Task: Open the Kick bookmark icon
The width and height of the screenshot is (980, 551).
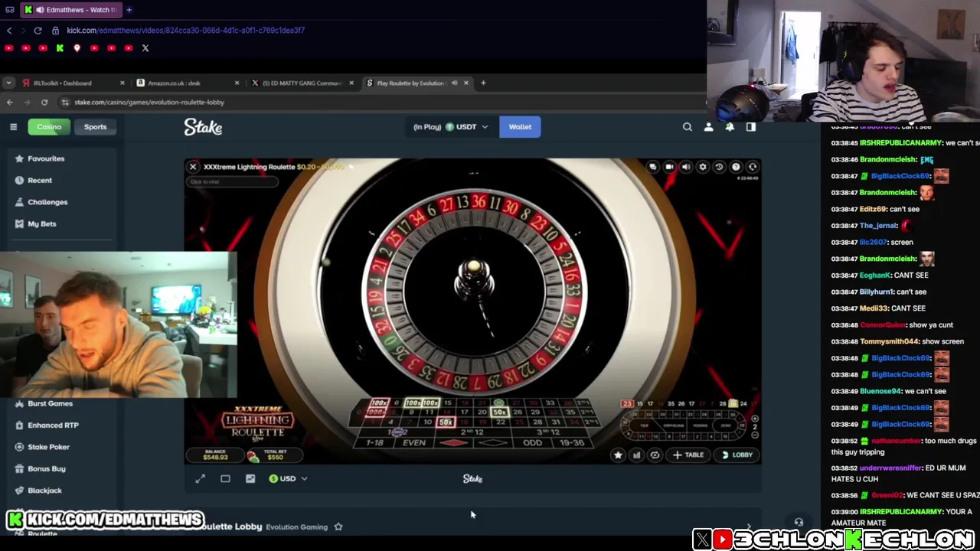Action: [x=60, y=48]
